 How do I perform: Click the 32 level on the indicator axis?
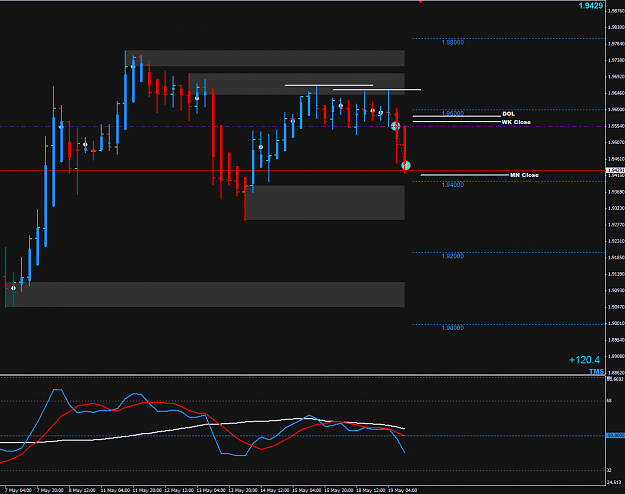click(x=609, y=470)
